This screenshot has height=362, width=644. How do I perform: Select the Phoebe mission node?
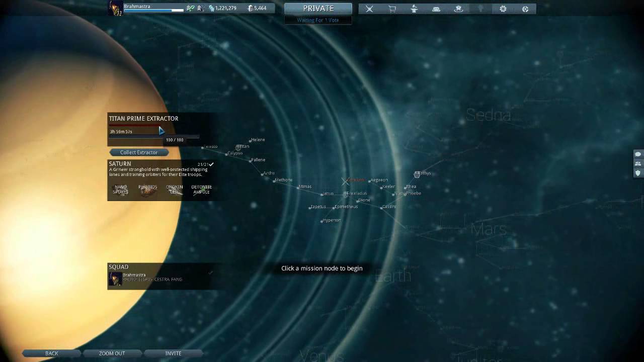click(x=406, y=194)
